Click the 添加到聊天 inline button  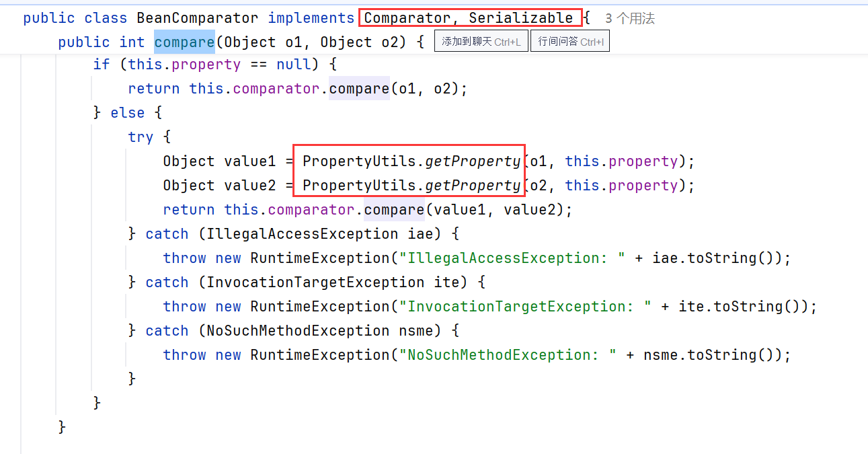pyautogui.click(x=481, y=42)
